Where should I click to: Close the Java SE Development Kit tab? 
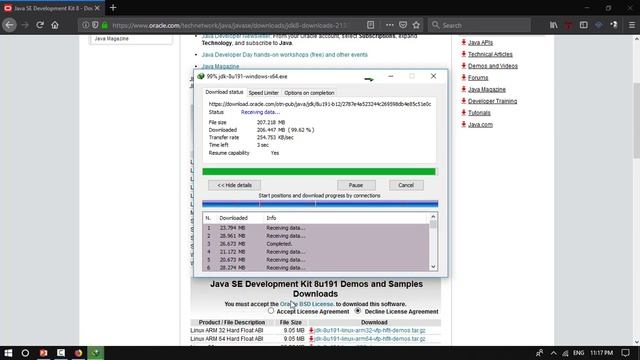point(97,8)
